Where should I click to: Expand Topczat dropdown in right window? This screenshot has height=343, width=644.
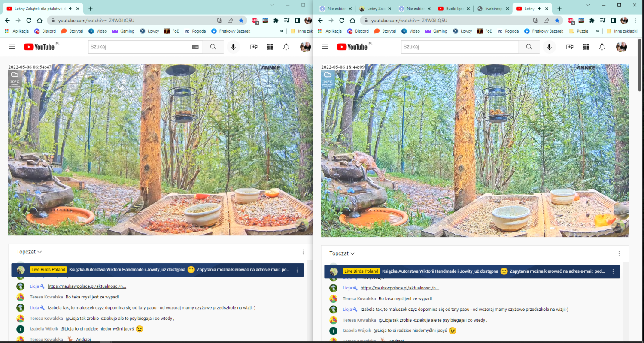(x=342, y=253)
